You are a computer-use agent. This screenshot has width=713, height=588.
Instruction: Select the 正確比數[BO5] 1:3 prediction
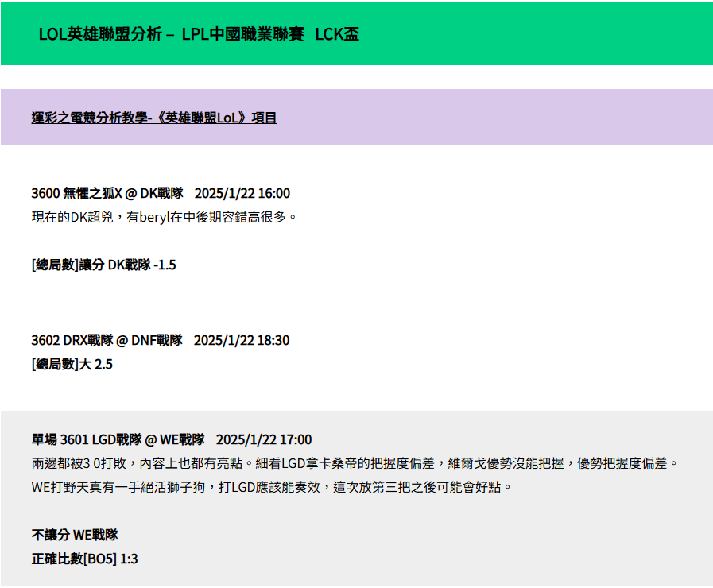84,559
